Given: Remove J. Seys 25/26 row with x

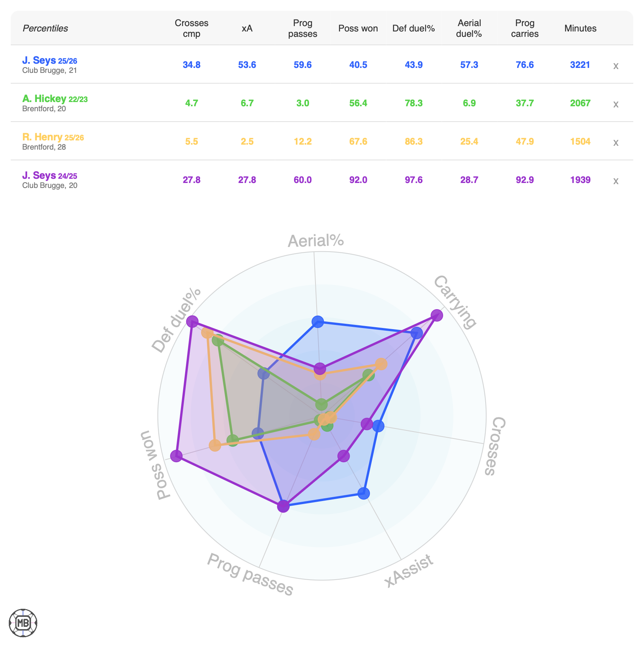Looking at the screenshot, I should pos(616,66).
